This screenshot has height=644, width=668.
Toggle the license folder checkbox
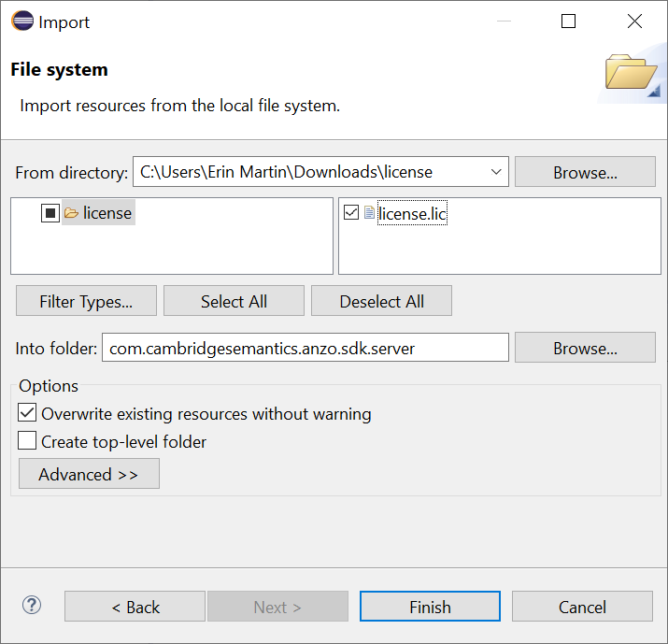click(x=50, y=213)
